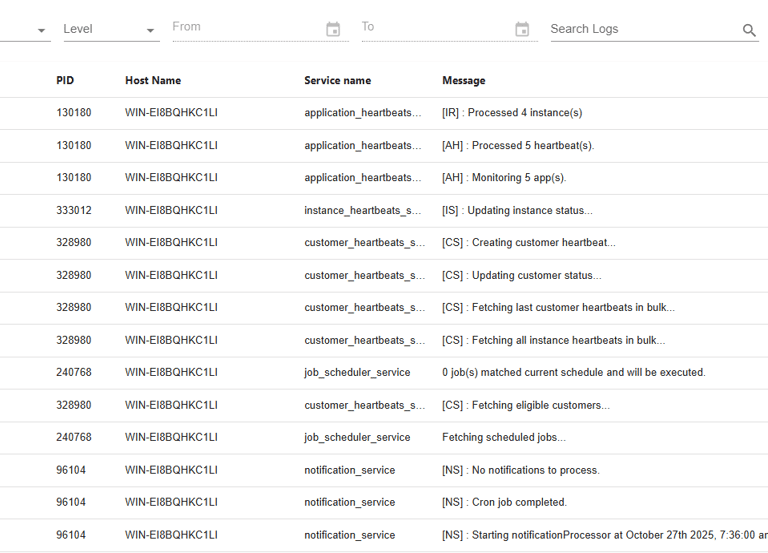The width and height of the screenshot is (768, 553).
Task: Select the 'No notifications to process' row
Action: tap(521, 470)
